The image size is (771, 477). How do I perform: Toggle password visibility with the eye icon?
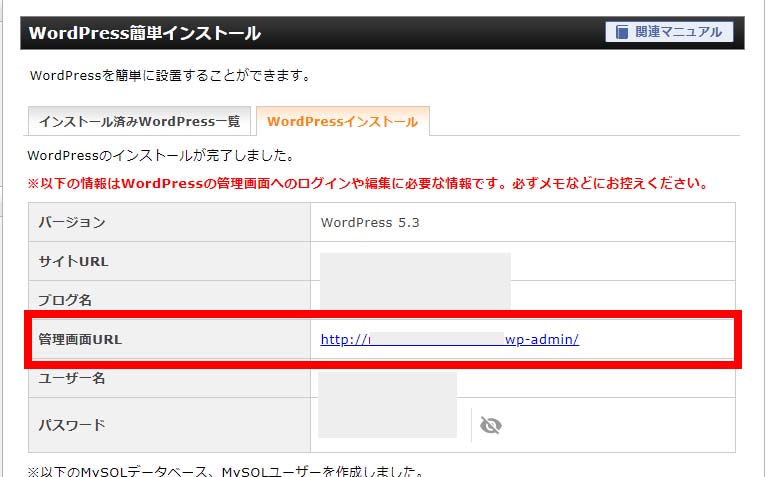(490, 425)
